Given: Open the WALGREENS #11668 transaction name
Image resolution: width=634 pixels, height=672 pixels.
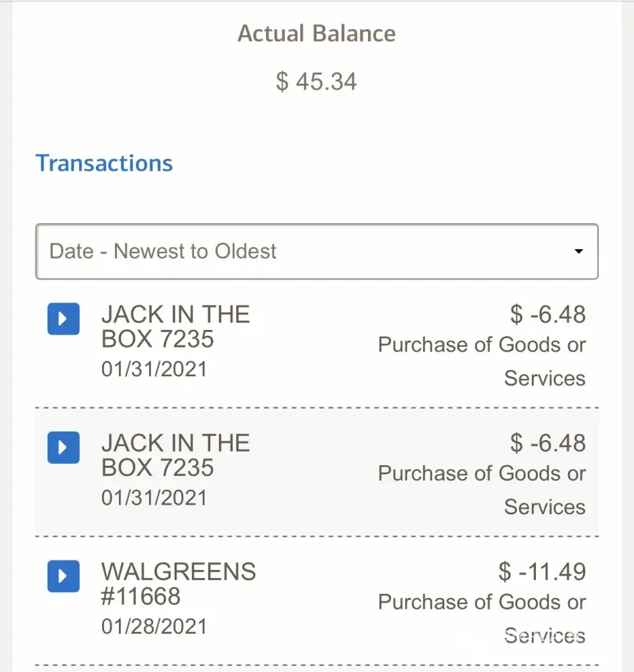Looking at the screenshot, I should tap(178, 583).
